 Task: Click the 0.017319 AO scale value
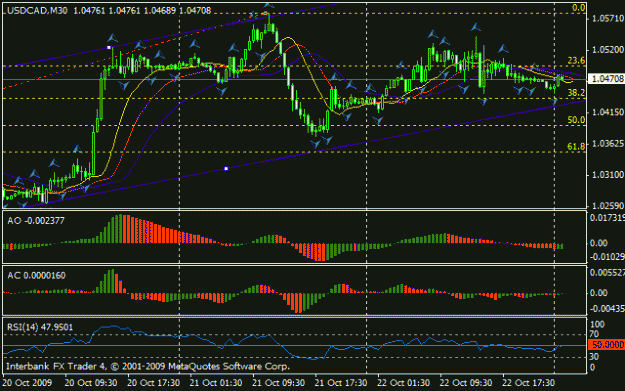[x=607, y=218]
